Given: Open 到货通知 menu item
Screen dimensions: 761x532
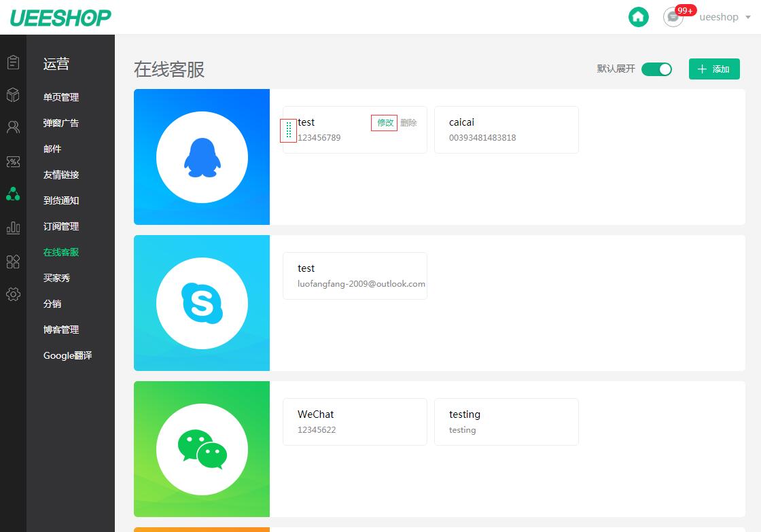Looking at the screenshot, I should 61,200.
